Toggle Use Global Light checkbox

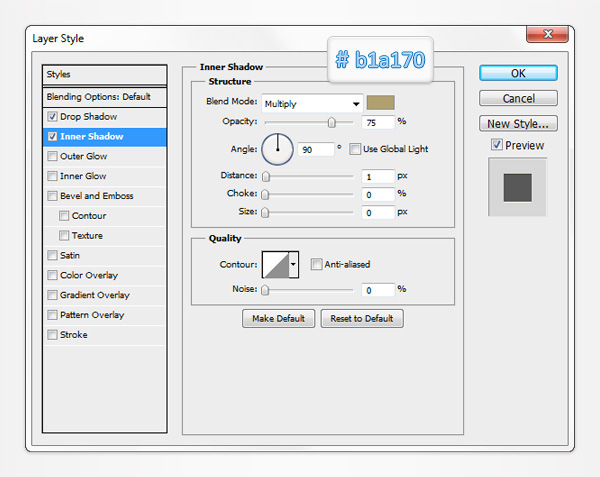[355, 150]
